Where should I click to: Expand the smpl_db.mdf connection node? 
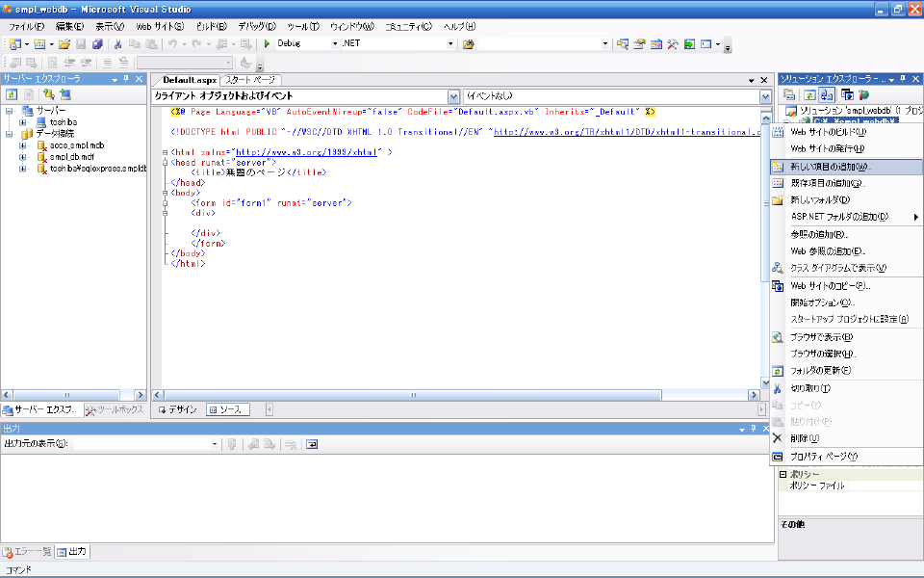[x=22, y=157]
